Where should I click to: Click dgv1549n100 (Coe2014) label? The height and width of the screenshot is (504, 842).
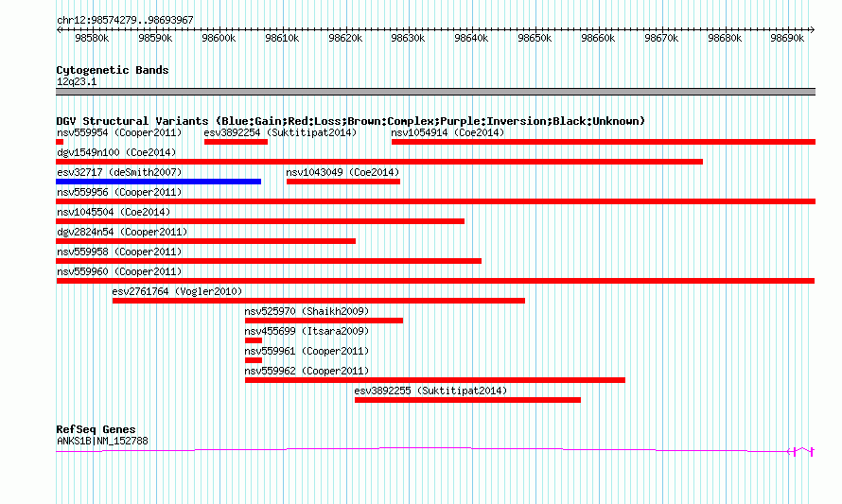pos(116,152)
